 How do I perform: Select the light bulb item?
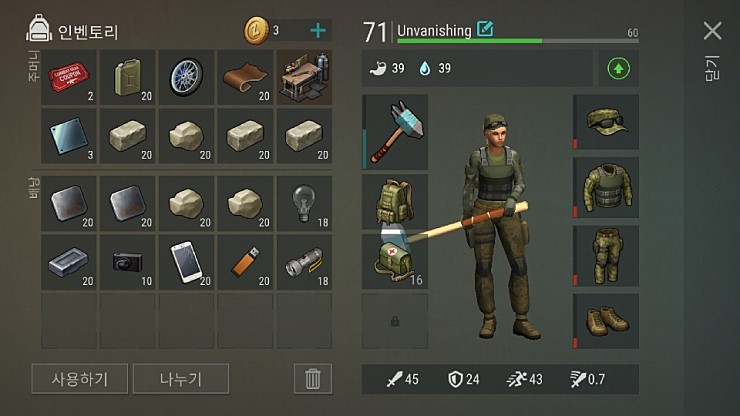[304, 204]
